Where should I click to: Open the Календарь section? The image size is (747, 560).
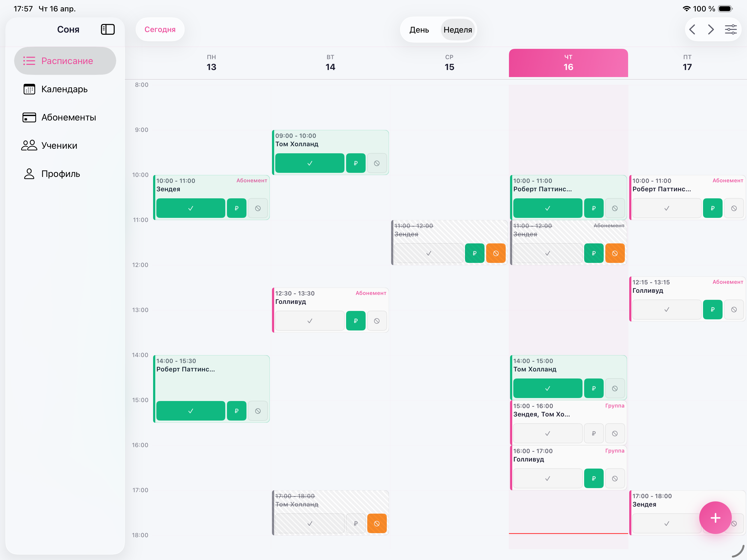64,89
